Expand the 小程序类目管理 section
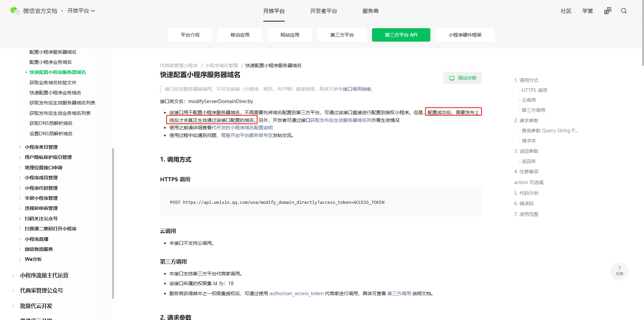This screenshot has width=644, height=320. (x=41, y=147)
